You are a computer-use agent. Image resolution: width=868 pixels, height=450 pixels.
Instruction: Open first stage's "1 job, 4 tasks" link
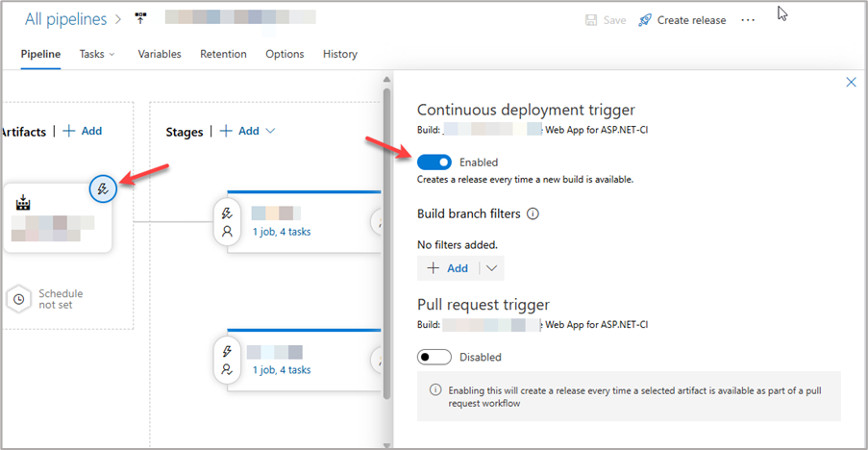[281, 232]
